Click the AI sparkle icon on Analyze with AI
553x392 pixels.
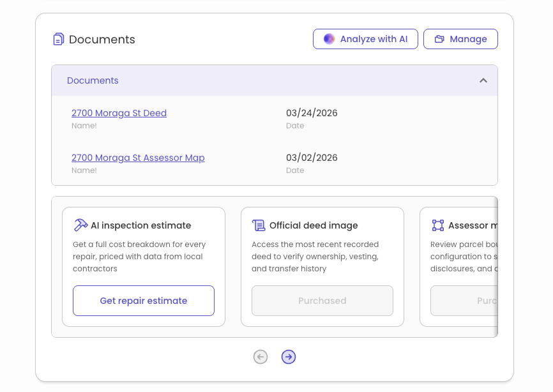[328, 39]
